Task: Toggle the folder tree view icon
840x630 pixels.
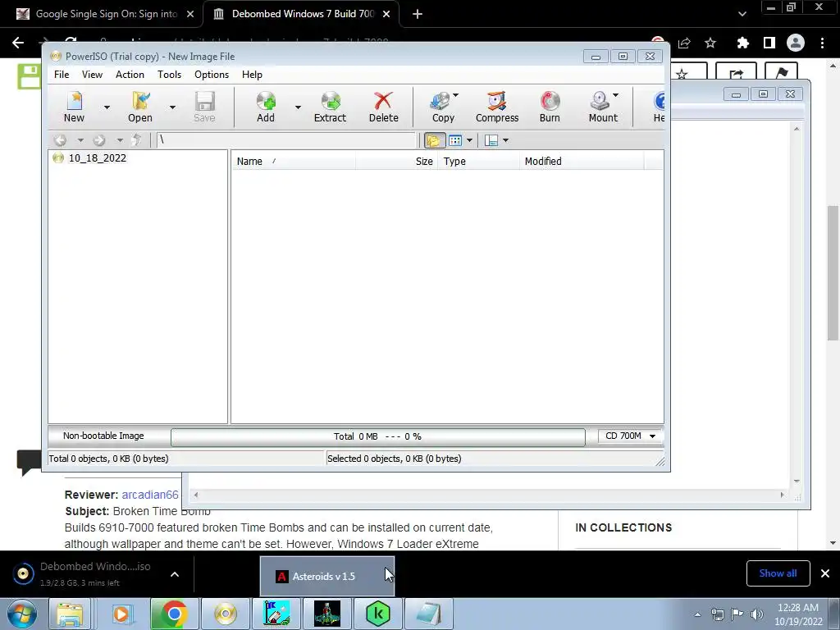Action: tap(434, 140)
